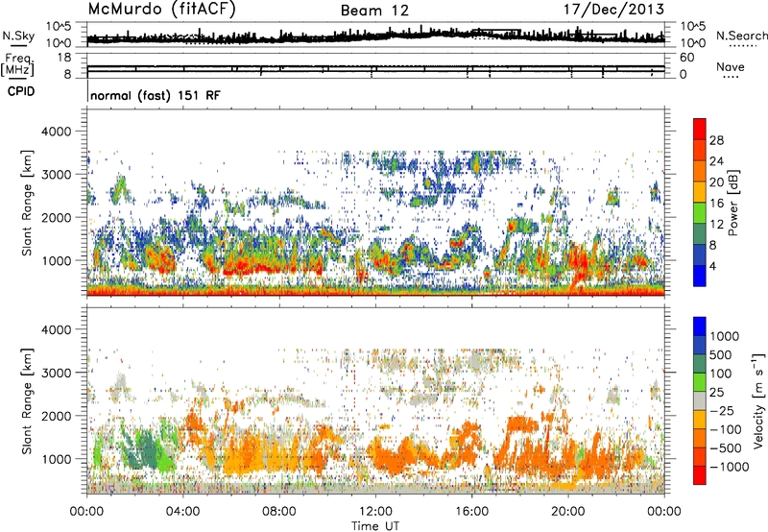Click the noise trace in N.Sky panel

click(375, 36)
